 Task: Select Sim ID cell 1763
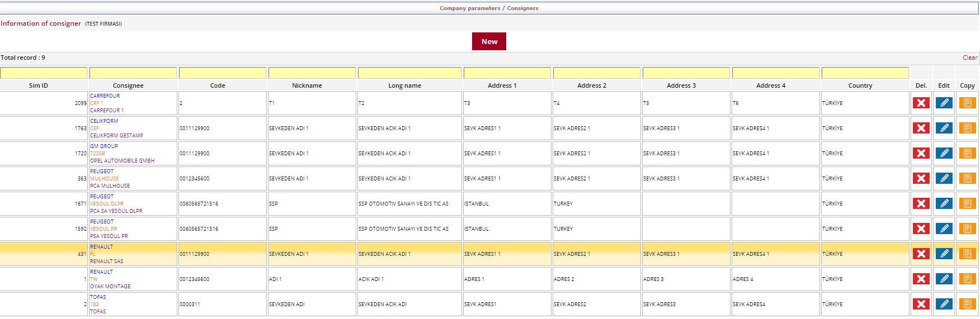44,128
